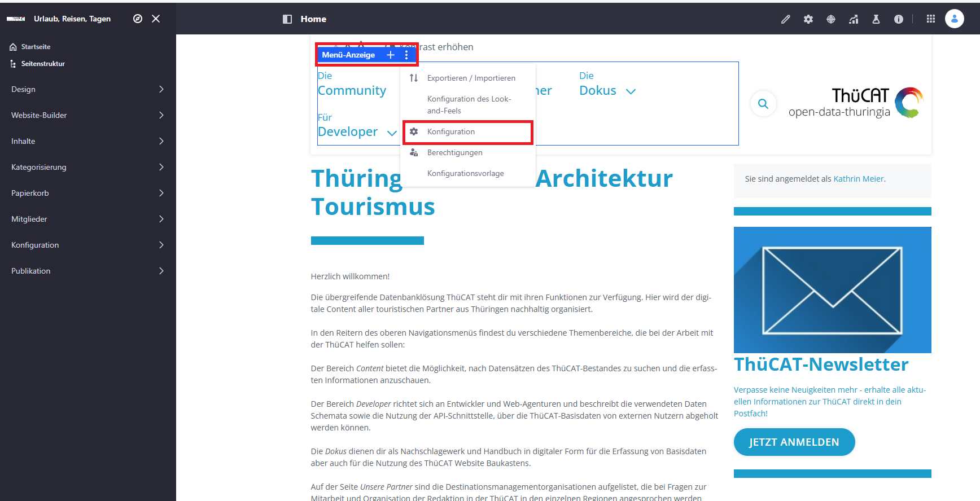980x501 pixels.
Task: Expand the Inhalte section
Action: click(x=88, y=141)
